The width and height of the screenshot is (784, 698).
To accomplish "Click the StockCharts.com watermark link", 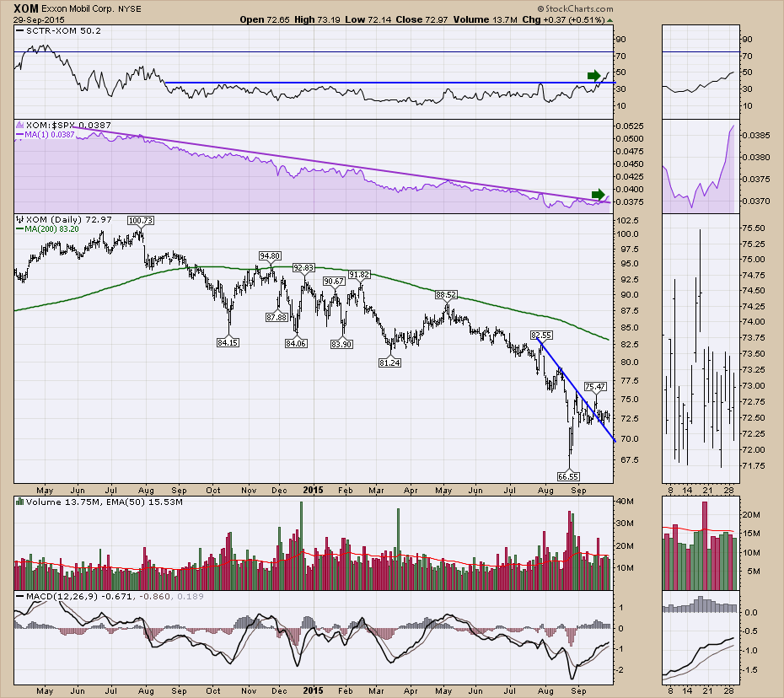I will tap(575, 9).
